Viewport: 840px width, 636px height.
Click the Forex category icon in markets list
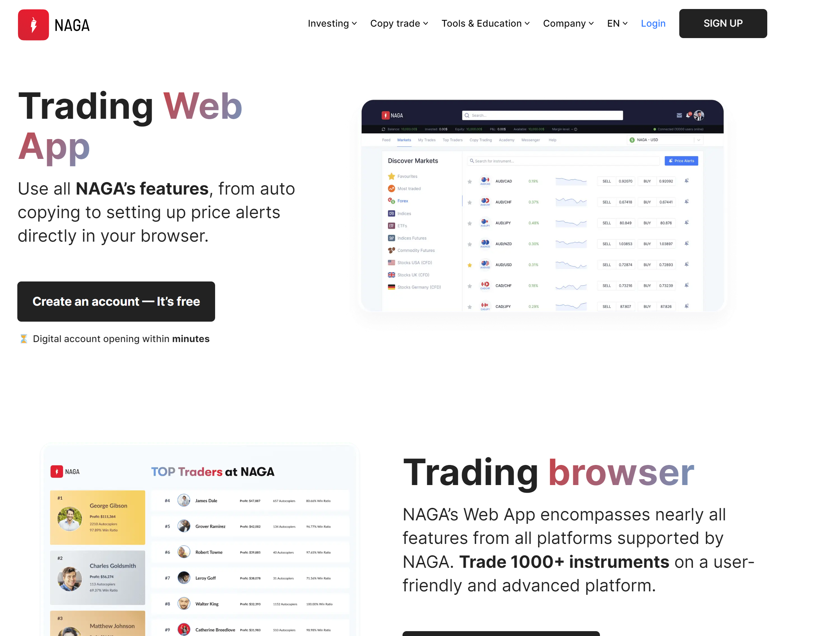(x=391, y=200)
